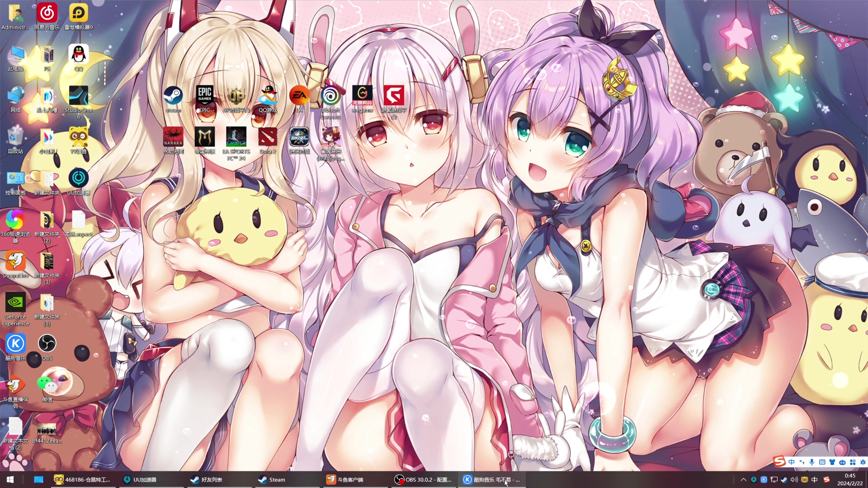
Task: Open the Epic Games launcher icon
Action: click(x=205, y=96)
